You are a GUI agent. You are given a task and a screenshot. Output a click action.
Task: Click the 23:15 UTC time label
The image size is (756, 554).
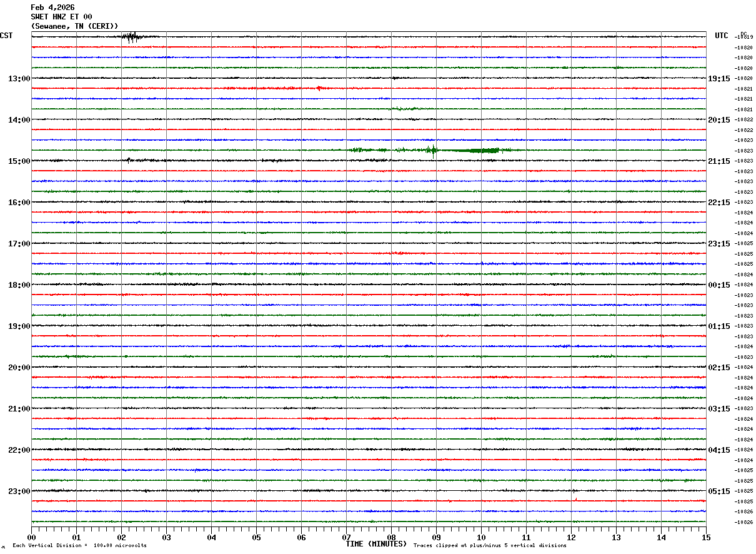pos(719,244)
